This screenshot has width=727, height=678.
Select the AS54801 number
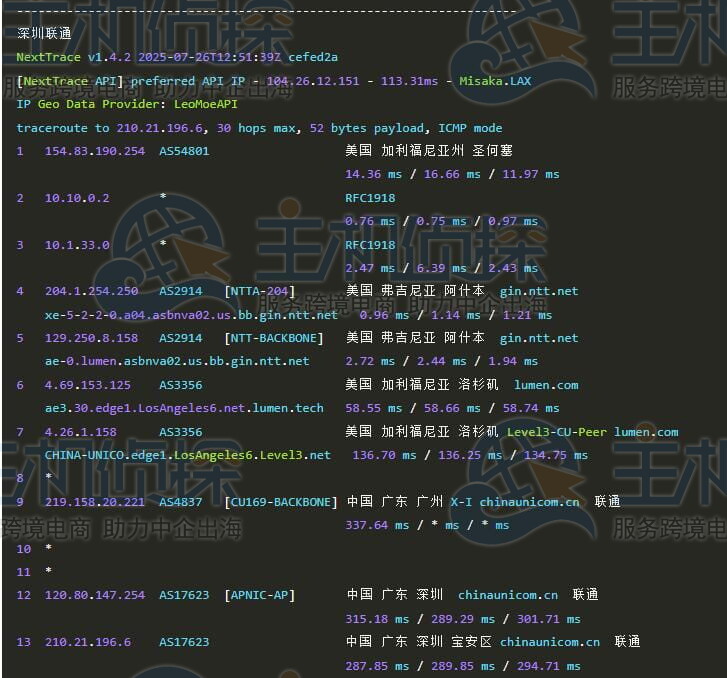coord(184,151)
